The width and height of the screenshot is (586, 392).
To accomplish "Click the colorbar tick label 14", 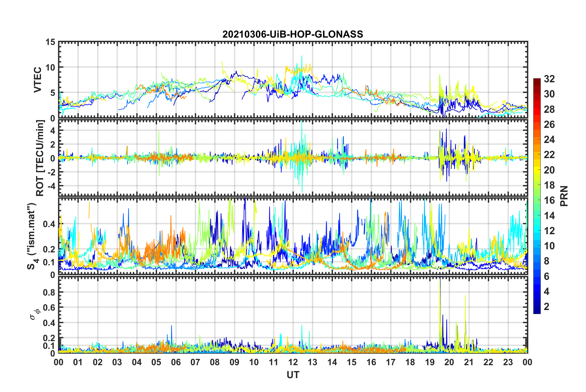I will click(x=549, y=216).
